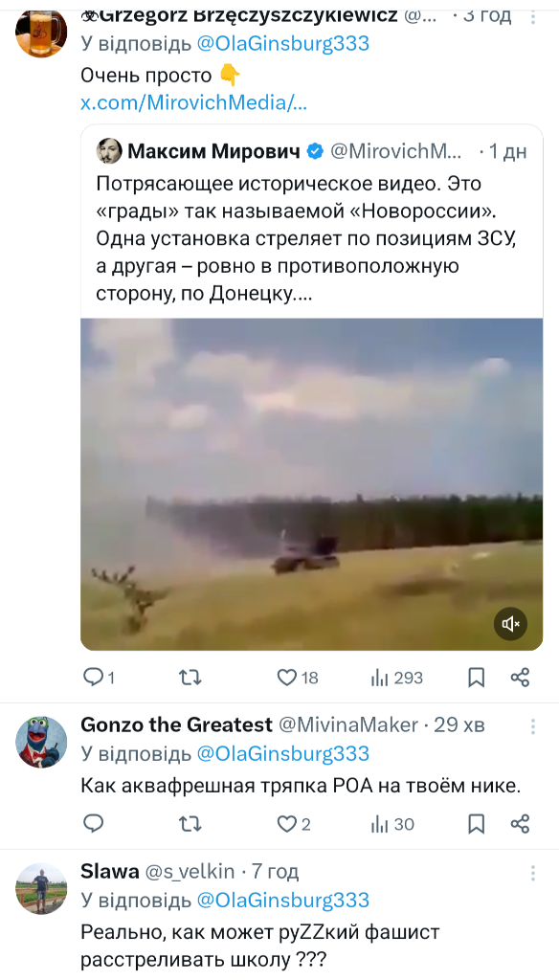Open more options for Slawa's reply
The height and width of the screenshot is (980, 559).
(x=533, y=873)
